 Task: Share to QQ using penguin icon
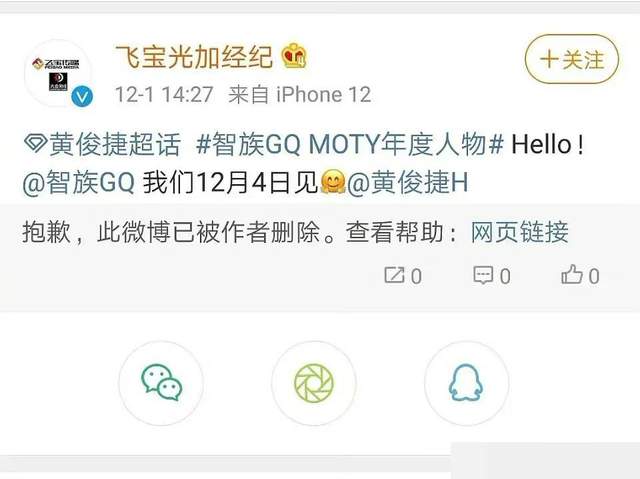point(466,383)
